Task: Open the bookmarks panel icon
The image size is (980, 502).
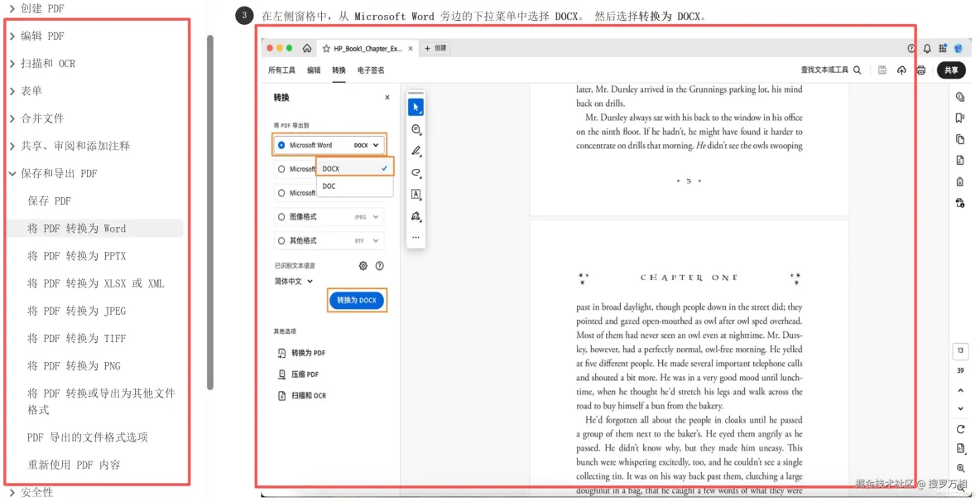Action: point(960,118)
